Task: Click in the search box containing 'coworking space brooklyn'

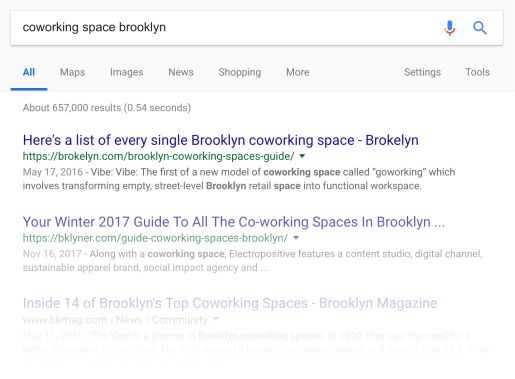Action: click(x=227, y=28)
